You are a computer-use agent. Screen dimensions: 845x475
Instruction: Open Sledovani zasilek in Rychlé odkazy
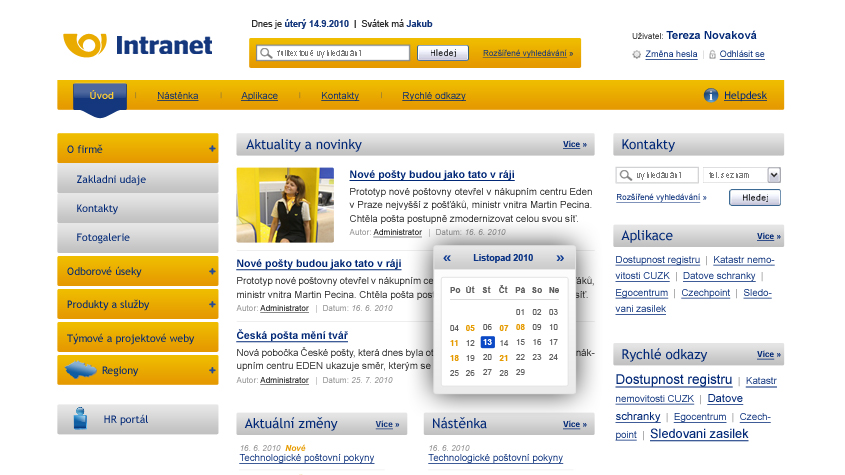699,434
